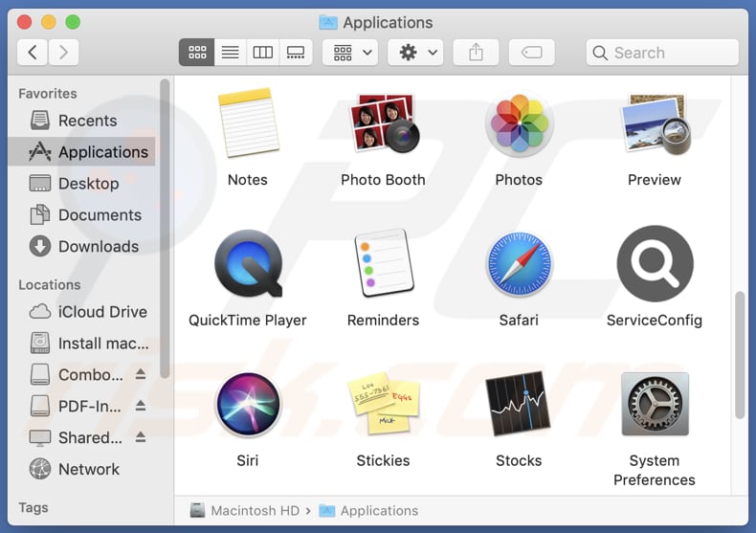
Task: Click the Favorites section header
Action: click(48, 94)
